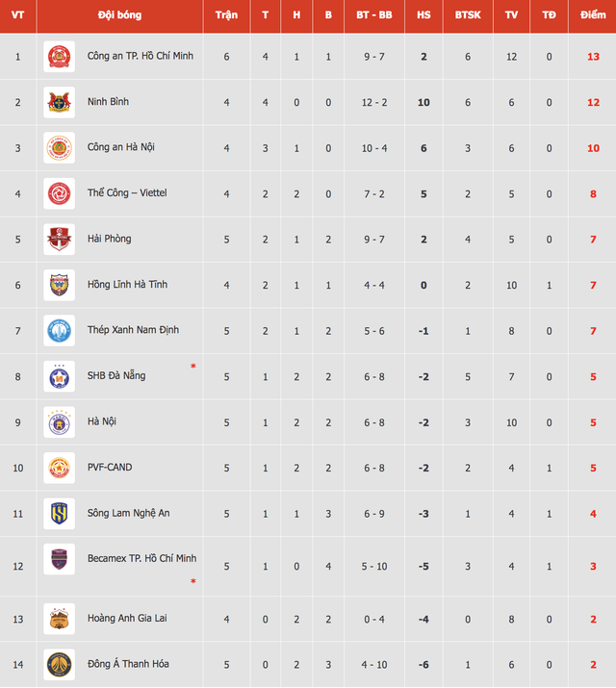Click Công an TP. Hồ Chí Minh club logo
616x688 pixels.
pos(59,57)
